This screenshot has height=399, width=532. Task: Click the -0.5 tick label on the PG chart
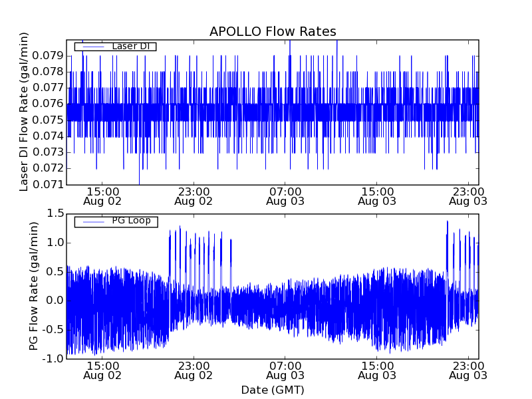click(53, 330)
